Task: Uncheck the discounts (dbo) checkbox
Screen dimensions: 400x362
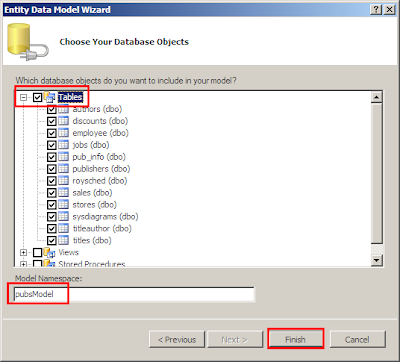Action: pyautogui.click(x=52, y=121)
